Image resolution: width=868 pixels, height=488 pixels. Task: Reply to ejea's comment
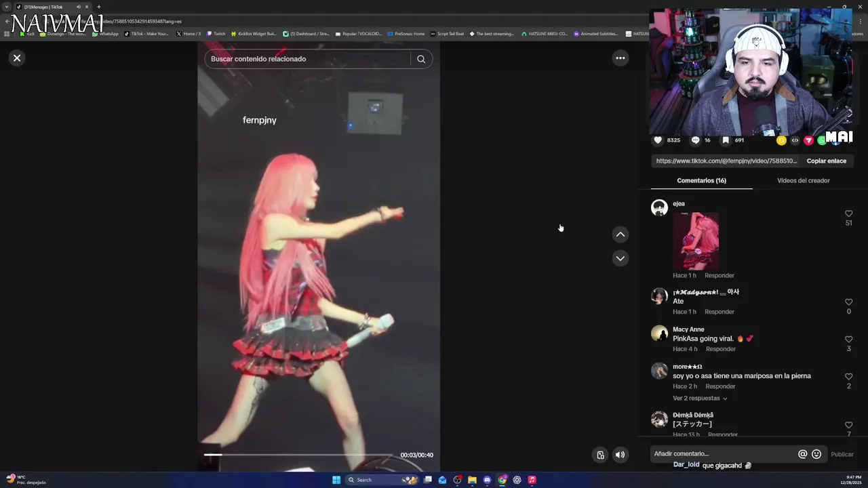(x=719, y=276)
